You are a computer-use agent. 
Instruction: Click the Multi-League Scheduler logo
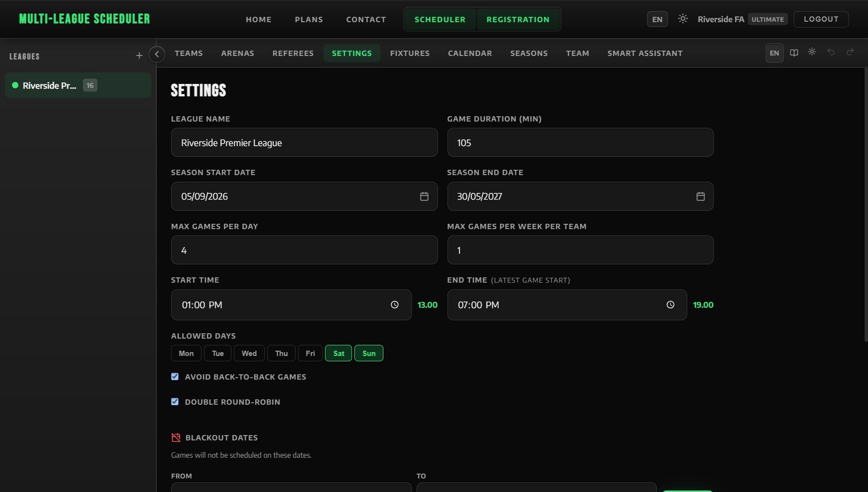coord(84,19)
